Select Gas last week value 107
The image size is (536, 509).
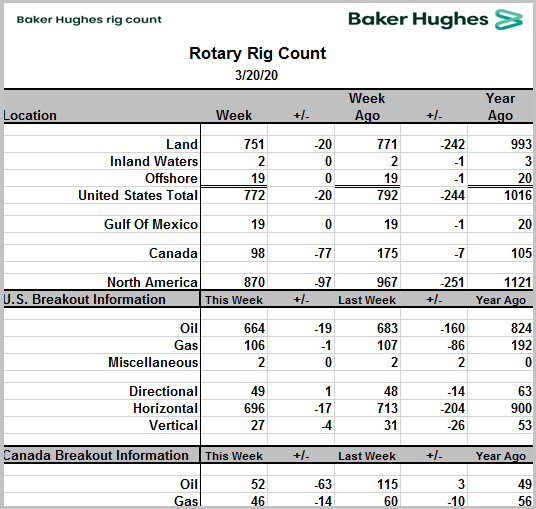coord(387,345)
